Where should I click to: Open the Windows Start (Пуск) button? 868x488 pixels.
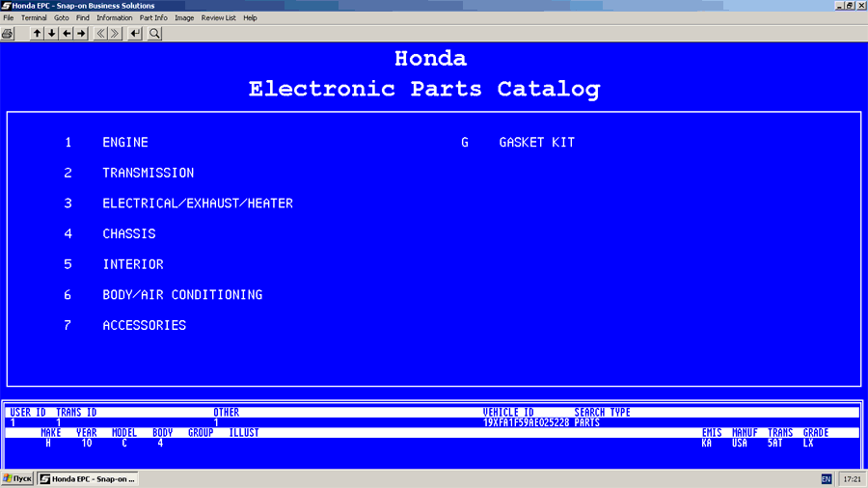tap(17, 479)
